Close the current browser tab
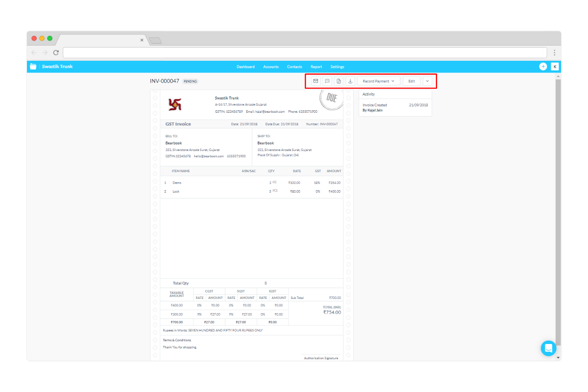This screenshot has height=392, width=588. (x=142, y=40)
